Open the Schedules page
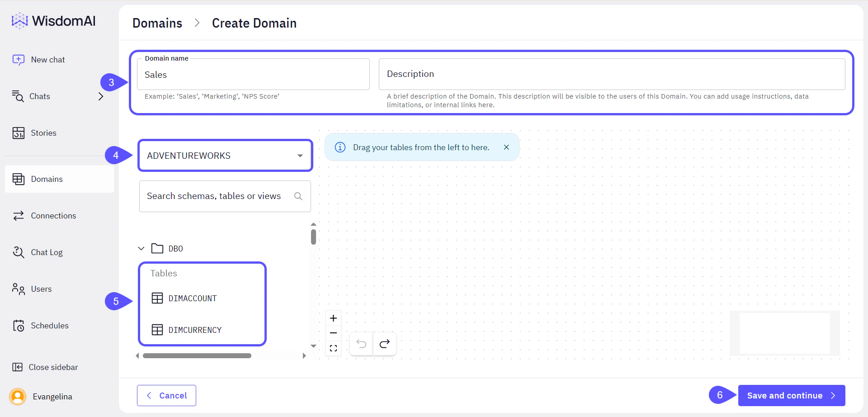 tap(49, 325)
